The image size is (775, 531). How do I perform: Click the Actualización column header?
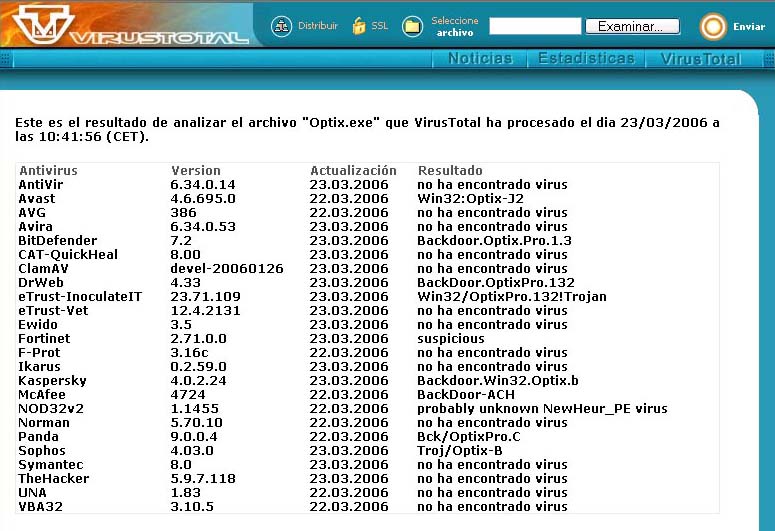coord(353,171)
